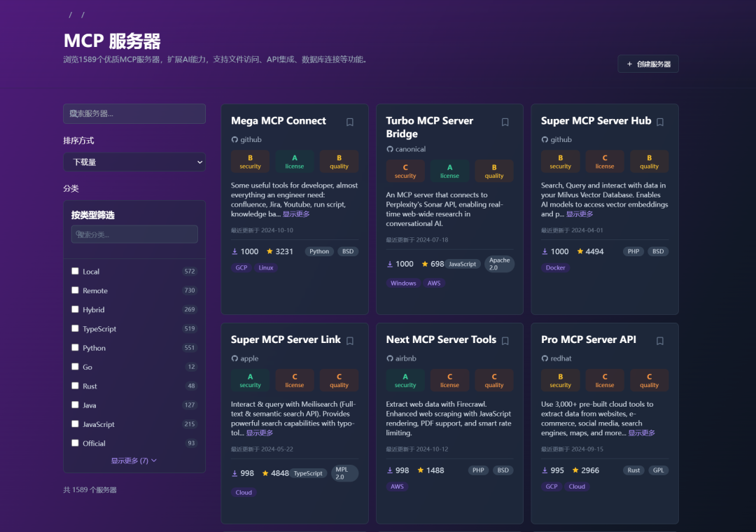Bookmark the Mega MCP Connect card

pyautogui.click(x=350, y=122)
